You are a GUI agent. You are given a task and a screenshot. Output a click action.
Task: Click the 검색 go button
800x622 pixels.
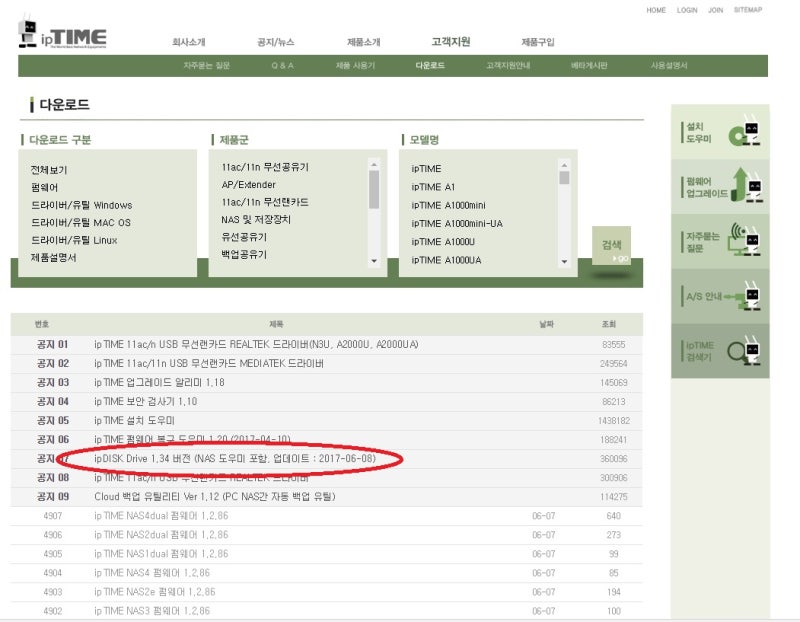coord(611,245)
